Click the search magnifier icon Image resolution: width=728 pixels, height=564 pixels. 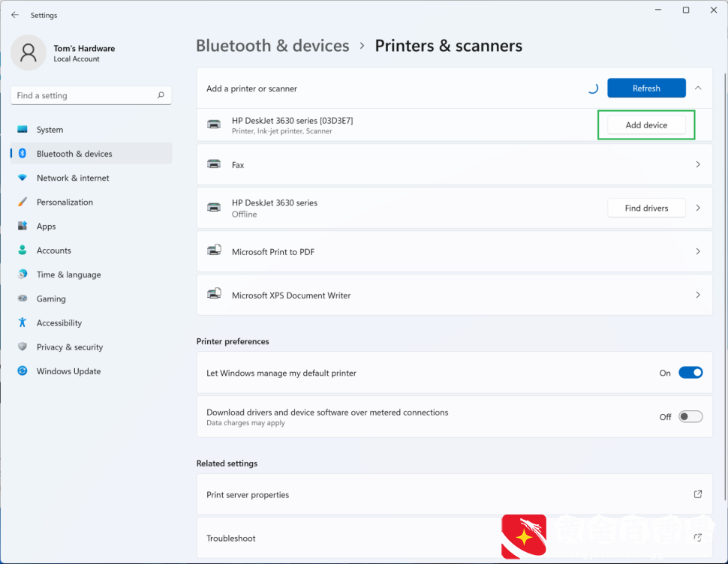(161, 95)
